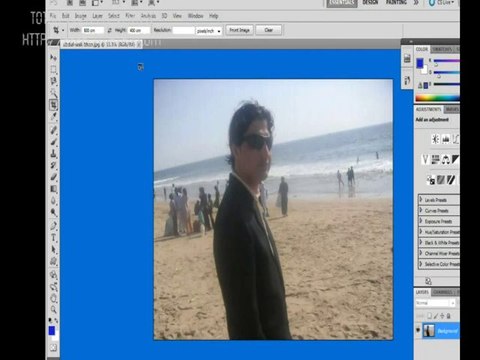Select the Spot Healing Brush tool
This screenshot has width=480, height=360.
(53, 130)
